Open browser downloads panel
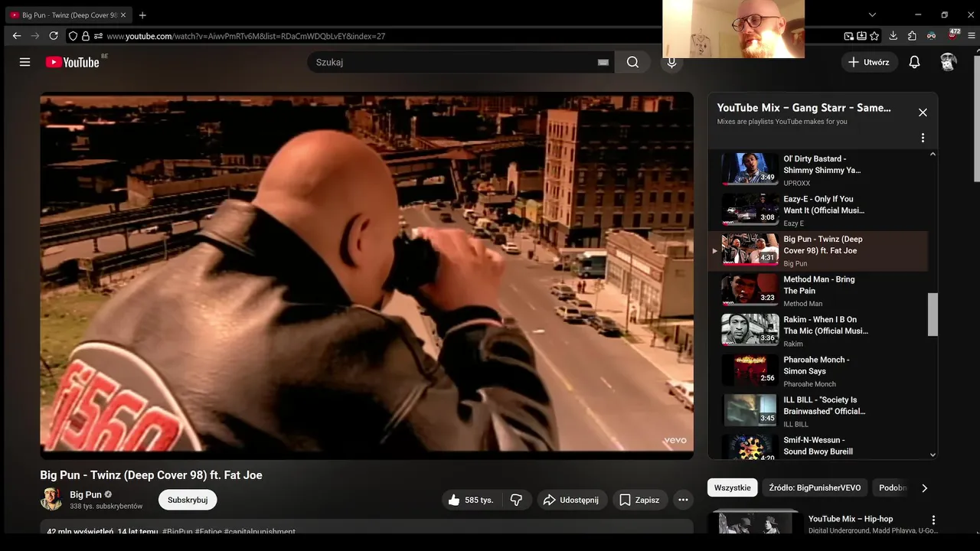The width and height of the screenshot is (980, 551). click(x=893, y=36)
